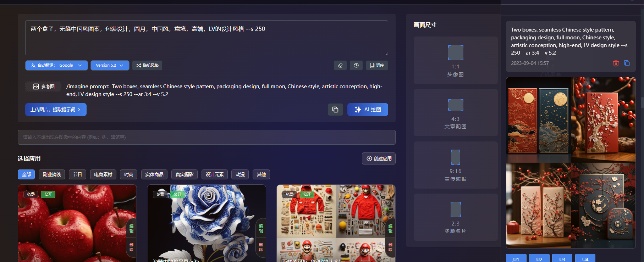Click the 随机风格 random style button
Image resolution: width=644 pixels, height=262 pixels.
pyautogui.click(x=147, y=65)
